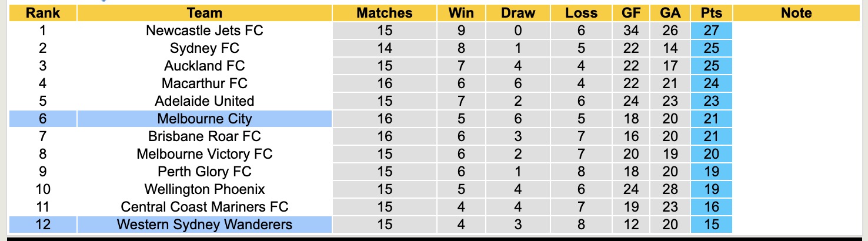Select the highlighted Melbourne City row
The image size is (868, 241).
click(204, 119)
